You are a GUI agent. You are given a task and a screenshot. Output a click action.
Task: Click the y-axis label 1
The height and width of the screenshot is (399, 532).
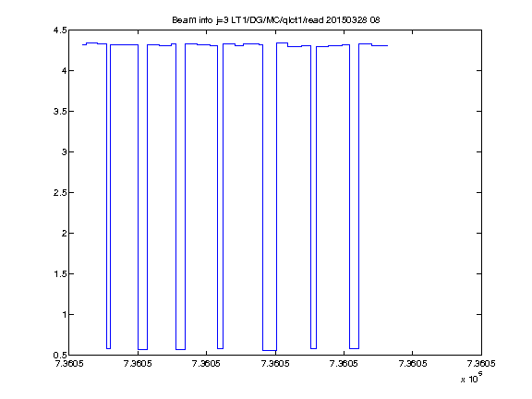(64, 315)
